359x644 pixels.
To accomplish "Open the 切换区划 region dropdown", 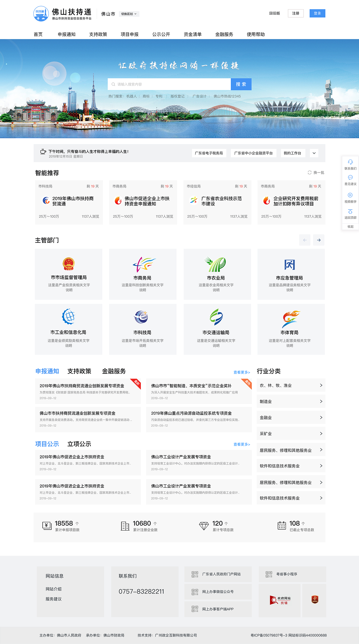I will (x=129, y=14).
